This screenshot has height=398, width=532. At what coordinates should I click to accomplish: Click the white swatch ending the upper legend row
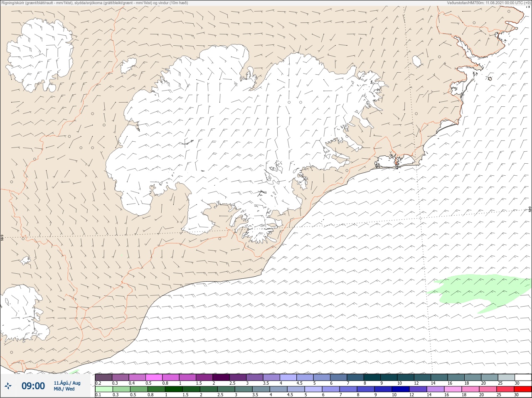click(x=523, y=377)
